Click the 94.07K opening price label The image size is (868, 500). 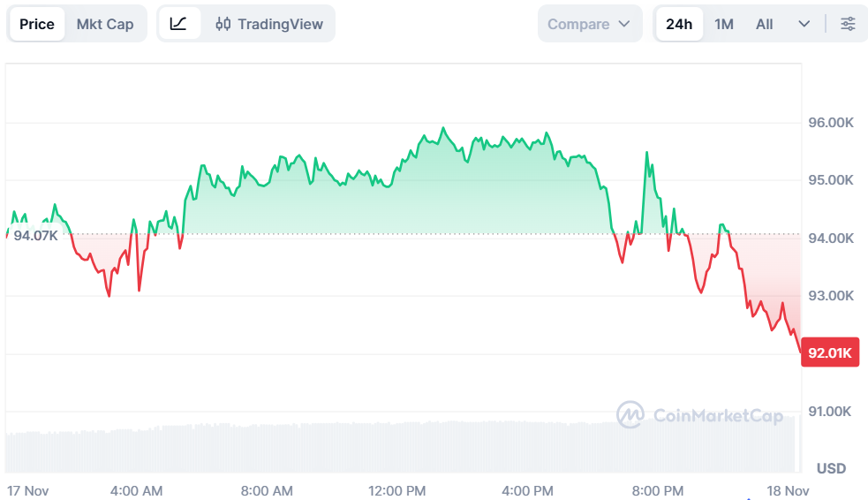pyautogui.click(x=35, y=236)
